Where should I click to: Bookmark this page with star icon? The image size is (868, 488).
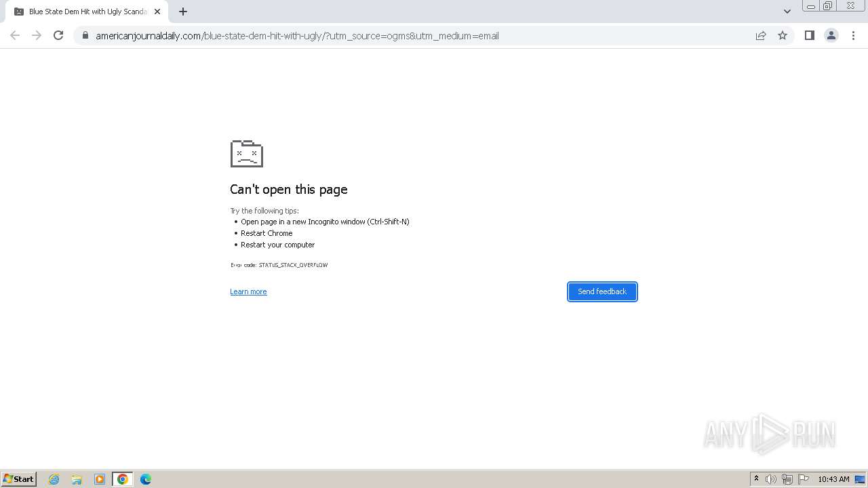tap(783, 35)
